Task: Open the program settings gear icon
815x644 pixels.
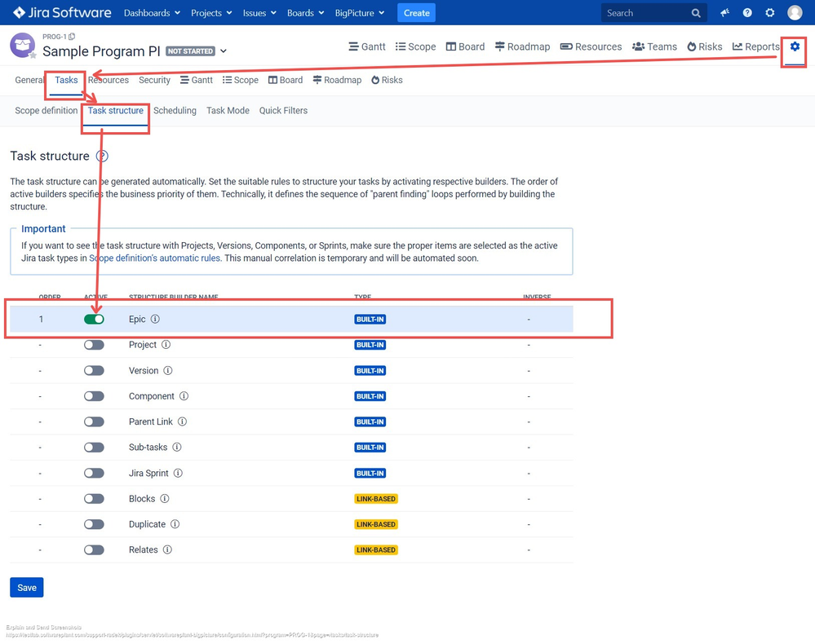Action: pos(795,46)
